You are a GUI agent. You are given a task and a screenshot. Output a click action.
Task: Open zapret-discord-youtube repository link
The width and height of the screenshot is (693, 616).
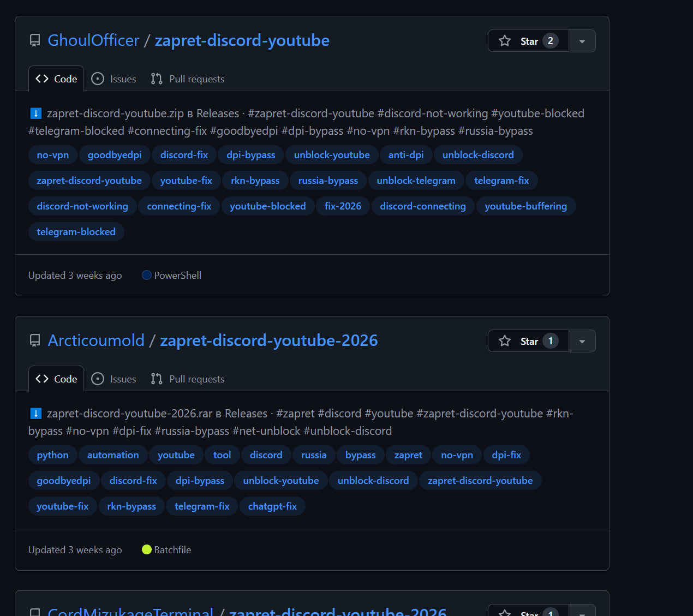click(x=242, y=40)
